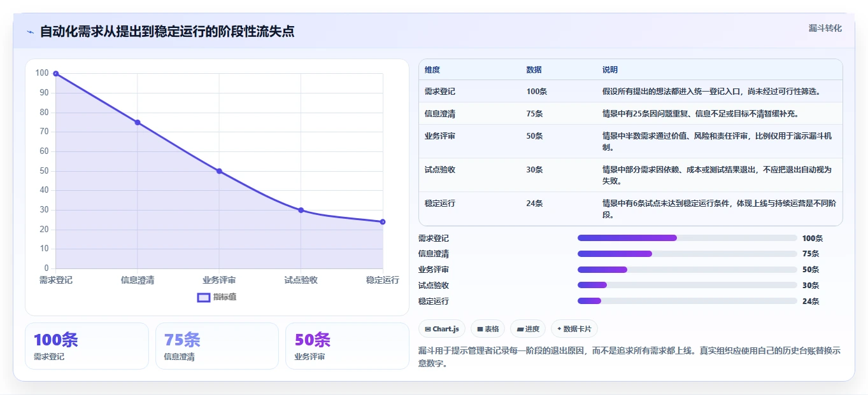
Task: Click the 维度 table column header
Action: point(432,70)
